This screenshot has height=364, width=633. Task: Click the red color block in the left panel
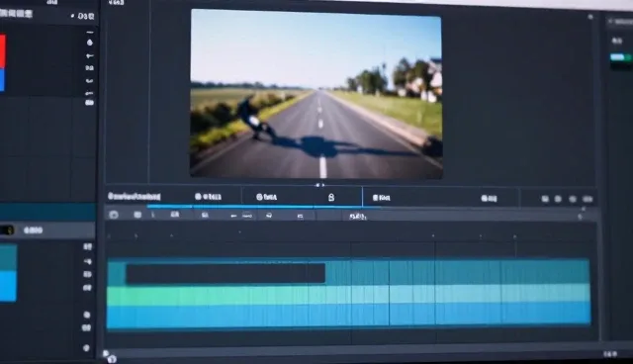click(x=2, y=51)
